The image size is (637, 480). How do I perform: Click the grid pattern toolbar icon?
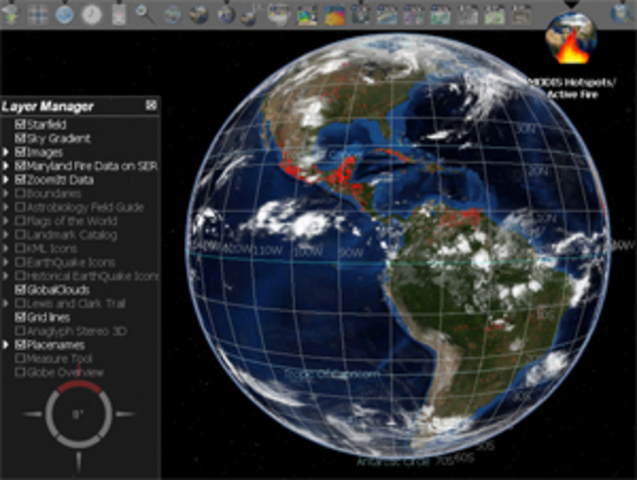pos(38,15)
